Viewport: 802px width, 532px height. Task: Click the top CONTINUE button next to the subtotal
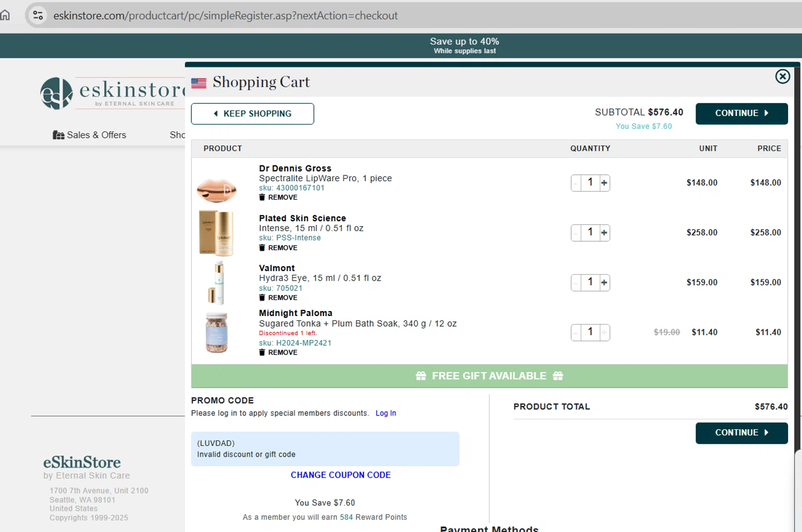click(x=742, y=113)
